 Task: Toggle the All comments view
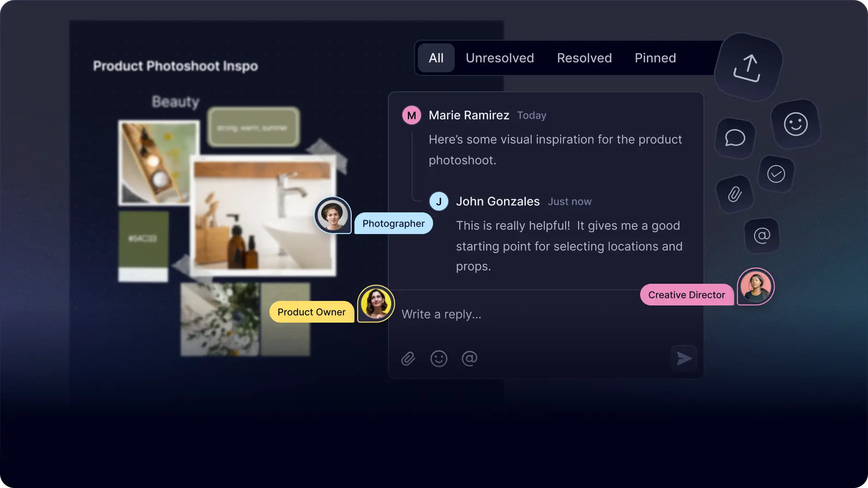coord(436,58)
